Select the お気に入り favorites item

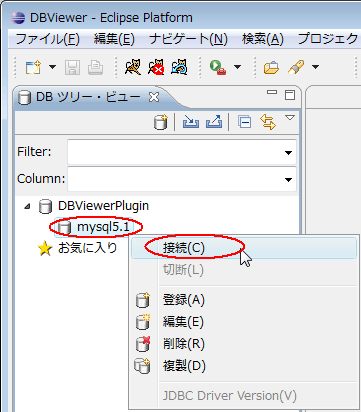87,248
